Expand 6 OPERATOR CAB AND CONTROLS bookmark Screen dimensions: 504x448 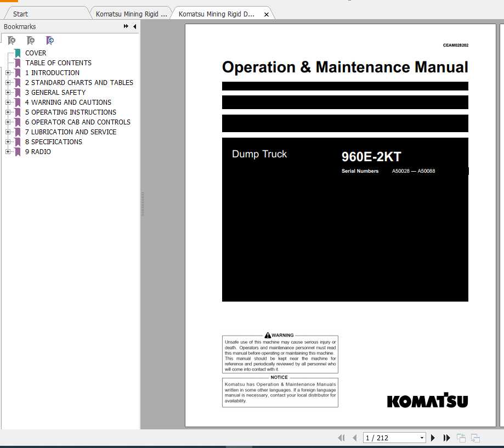(8, 122)
